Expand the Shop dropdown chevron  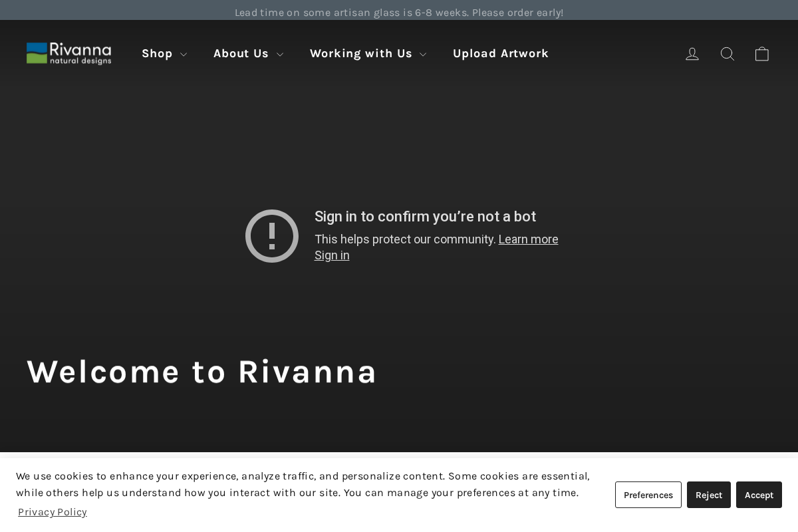[184, 54]
